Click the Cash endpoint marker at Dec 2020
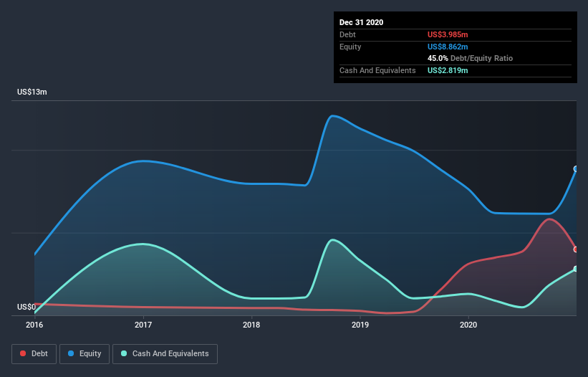This screenshot has width=588, height=377. coord(576,269)
